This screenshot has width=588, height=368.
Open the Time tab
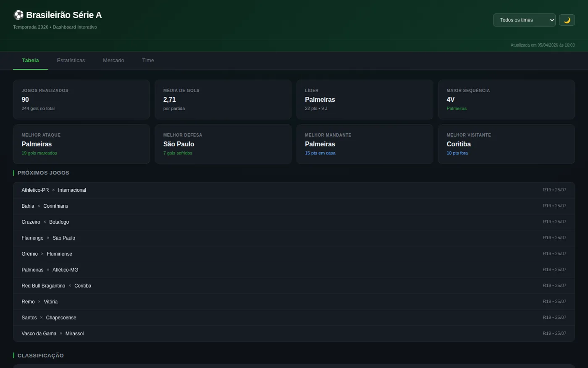[148, 61]
